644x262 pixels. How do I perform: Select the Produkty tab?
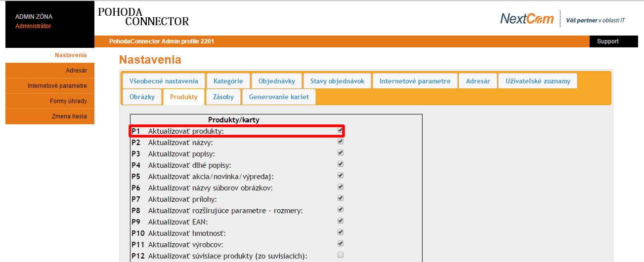184,97
